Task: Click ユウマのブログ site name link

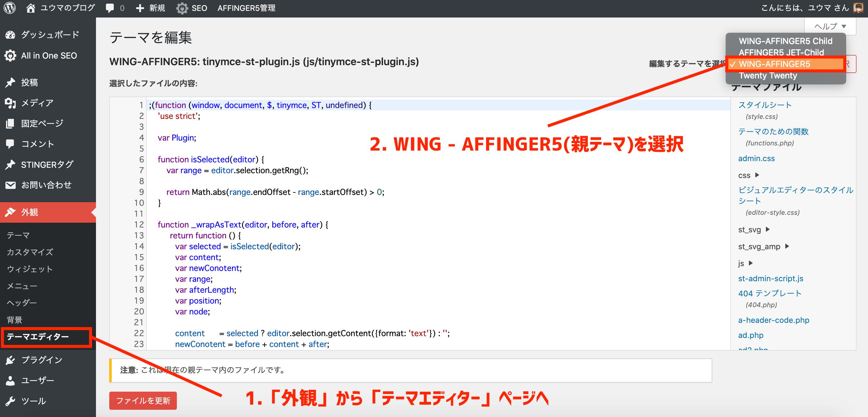Action: click(68, 8)
